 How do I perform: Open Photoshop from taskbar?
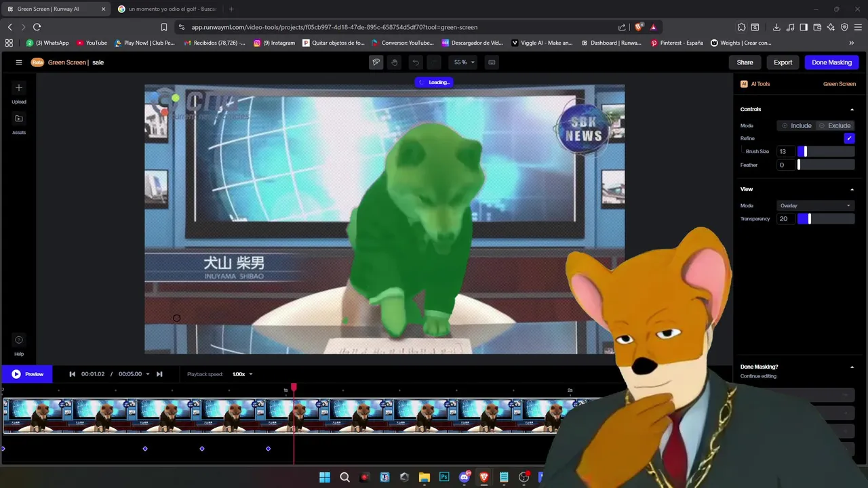click(444, 477)
